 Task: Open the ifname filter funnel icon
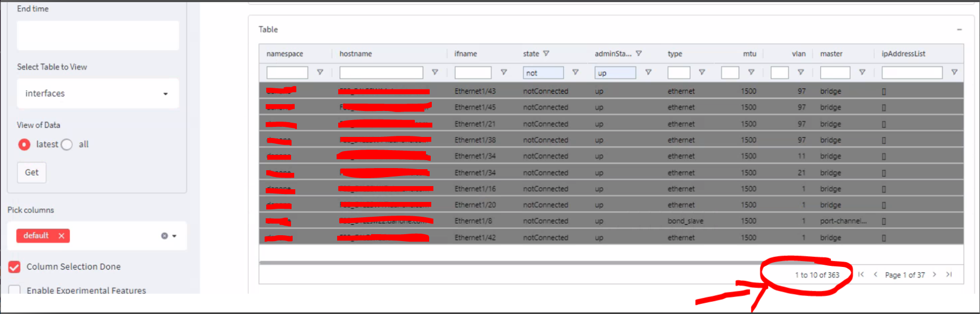(504, 72)
